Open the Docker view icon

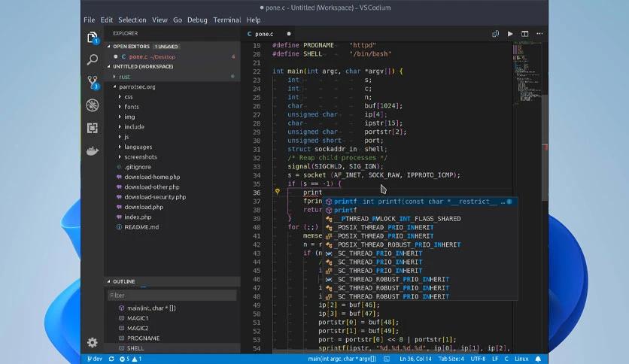tap(93, 151)
